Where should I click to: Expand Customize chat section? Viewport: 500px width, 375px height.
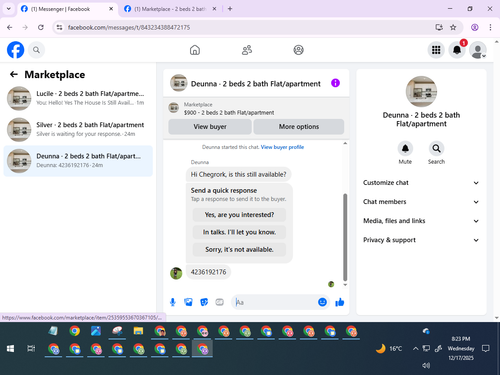pos(421,183)
